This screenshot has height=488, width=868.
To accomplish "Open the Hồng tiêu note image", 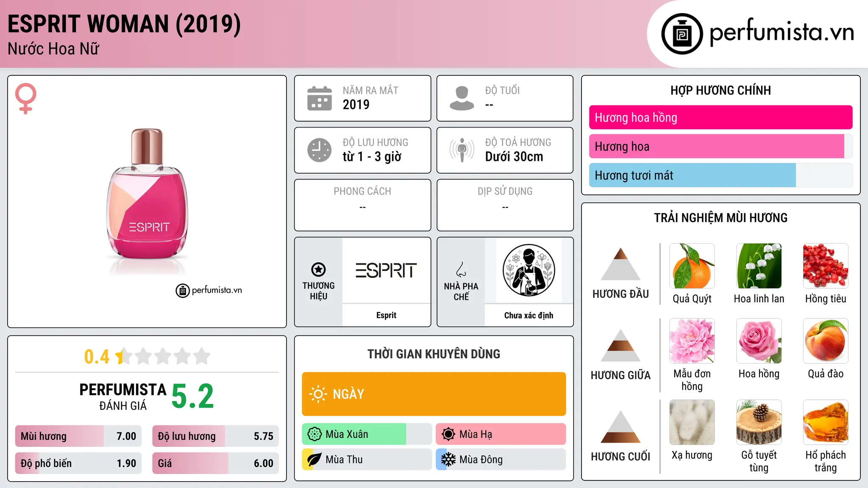I will 826,266.
